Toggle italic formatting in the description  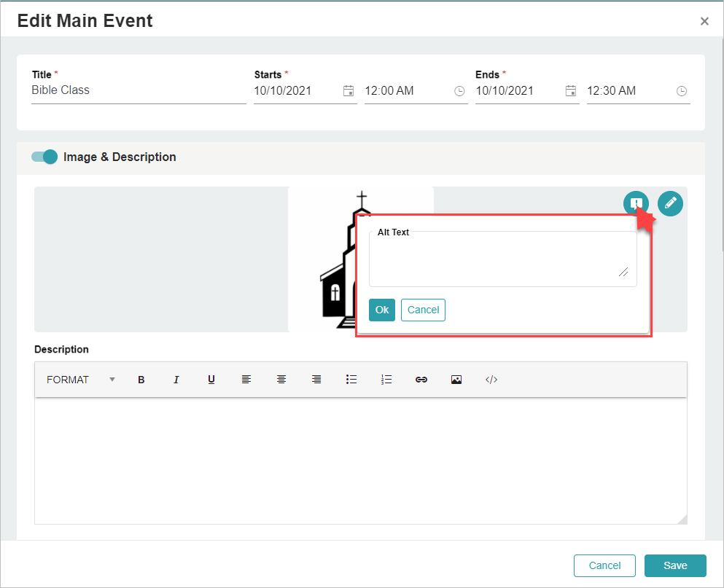(x=176, y=380)
